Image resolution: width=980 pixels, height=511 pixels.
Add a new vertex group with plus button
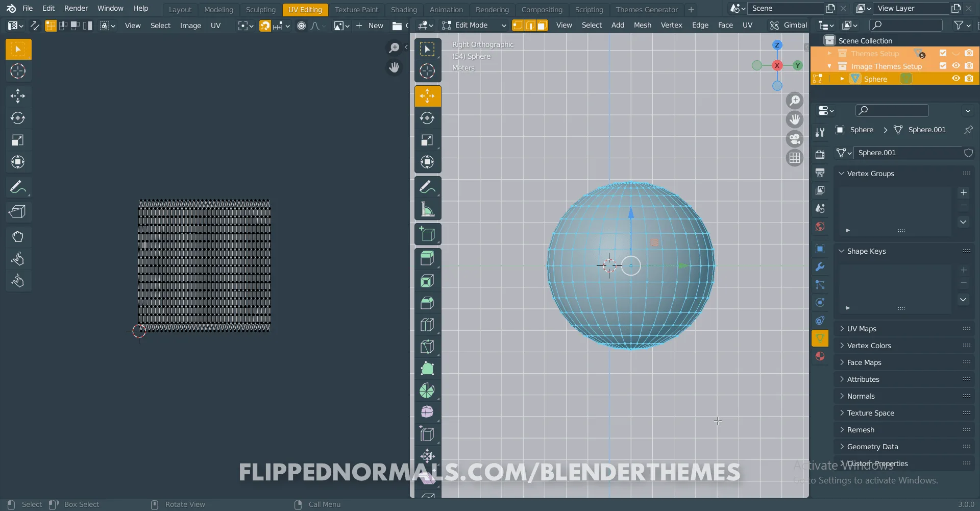click(x=963, y=192)
